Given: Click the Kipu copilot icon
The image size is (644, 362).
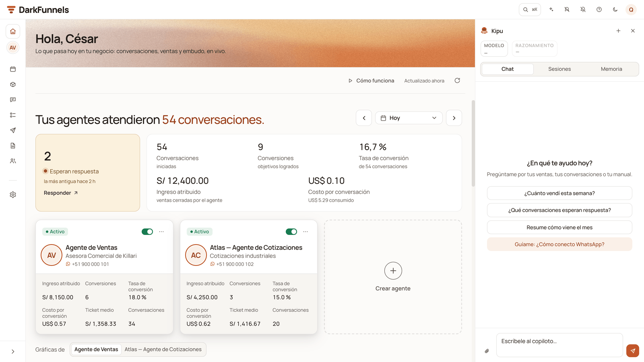Looking at the screenshot, I should (484, 31).
